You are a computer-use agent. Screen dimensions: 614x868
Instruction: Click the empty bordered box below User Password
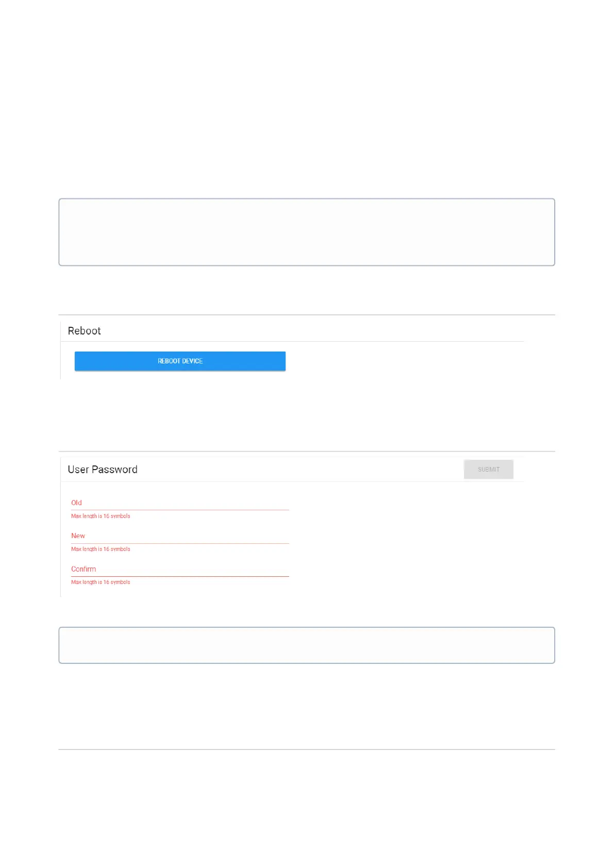tap(307, 645)
